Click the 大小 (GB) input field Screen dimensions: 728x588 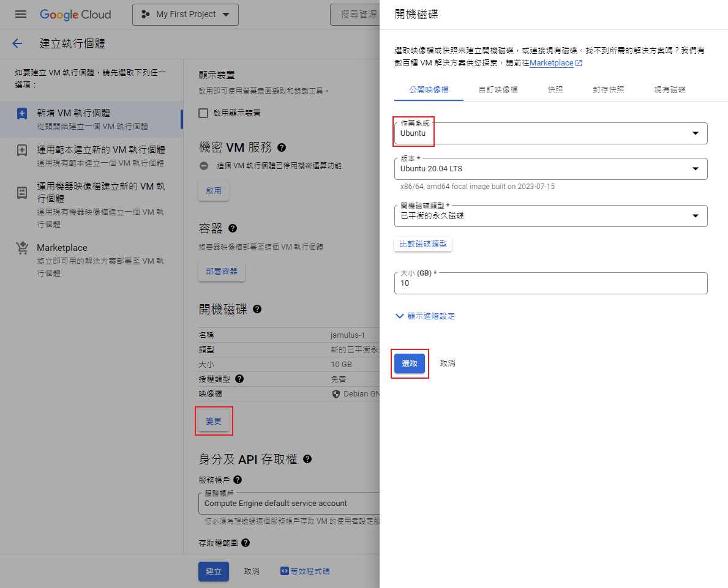coord(550,283)
